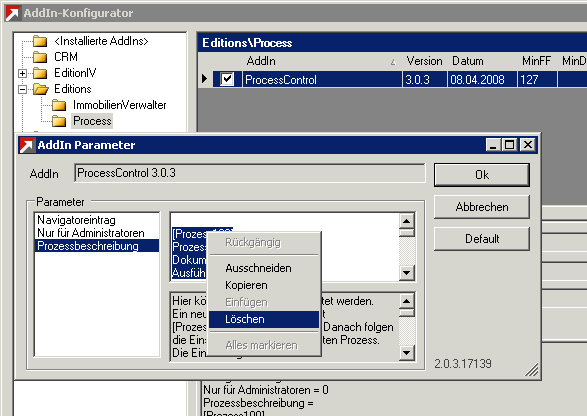
Task: Click the Installierte AddIns folder icon
Action: point(40,41)
